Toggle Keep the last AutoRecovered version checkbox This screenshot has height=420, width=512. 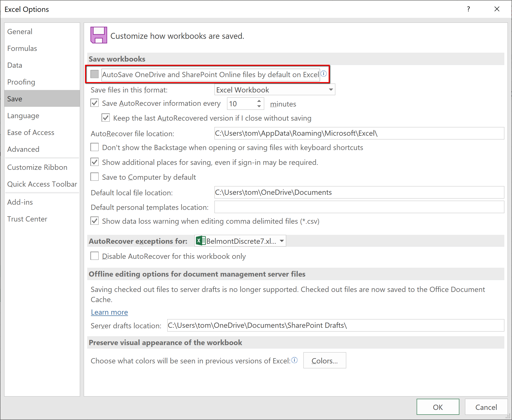click(106, 118)
